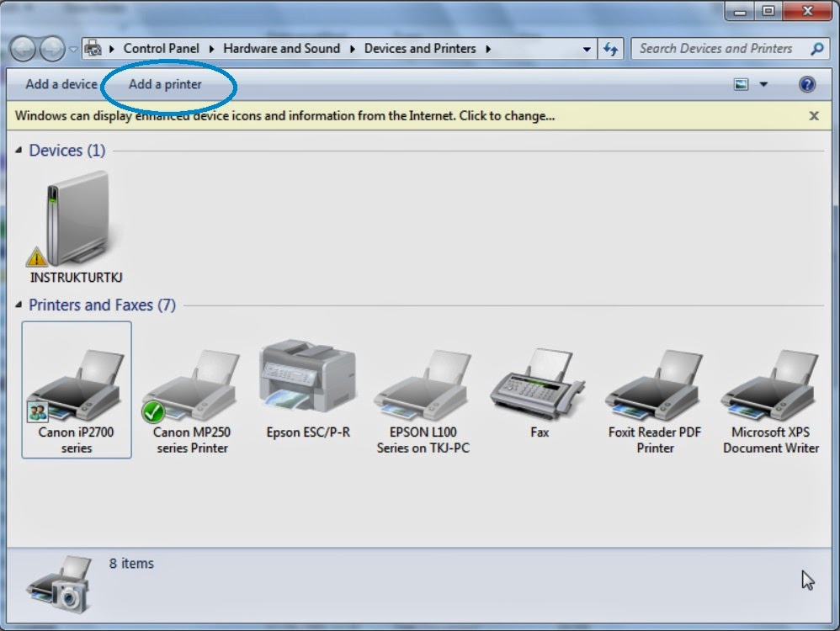
Task: Open the change-view dropdown arrow
Action: 763,84
